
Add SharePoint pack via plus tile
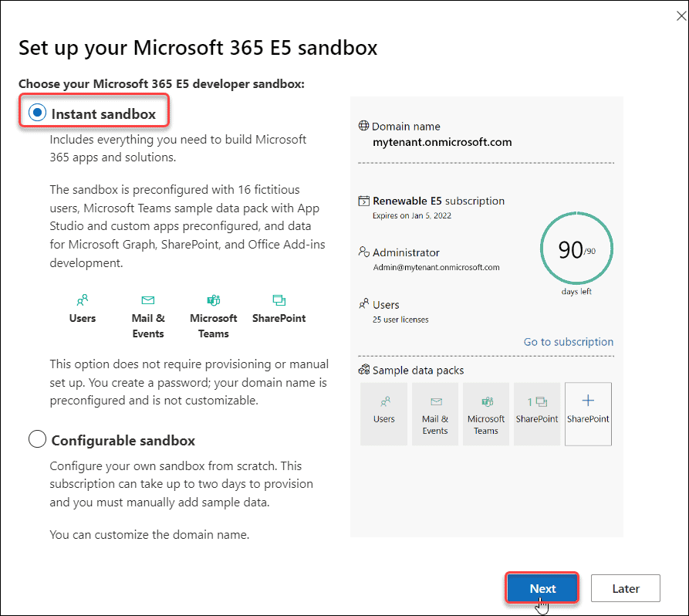[588, 414]
